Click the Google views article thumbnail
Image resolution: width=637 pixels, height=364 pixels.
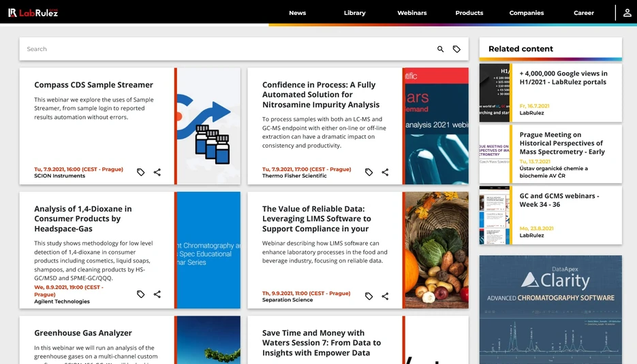495,93
